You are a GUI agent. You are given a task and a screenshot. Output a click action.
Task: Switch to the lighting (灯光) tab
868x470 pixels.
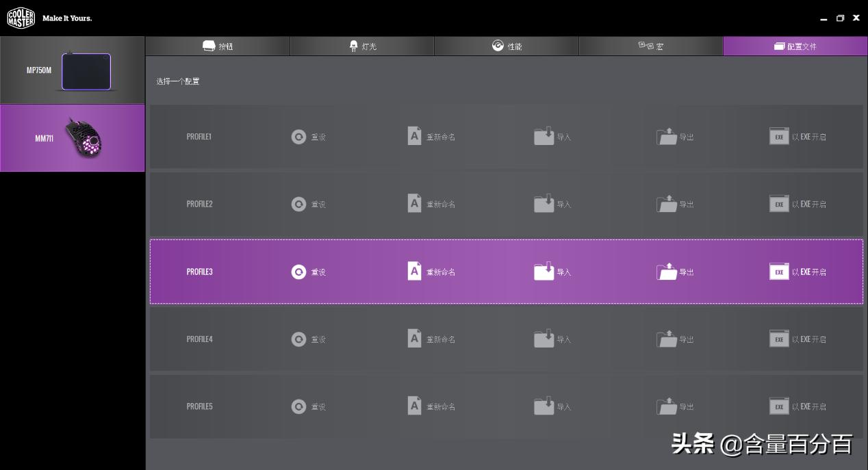363,46
